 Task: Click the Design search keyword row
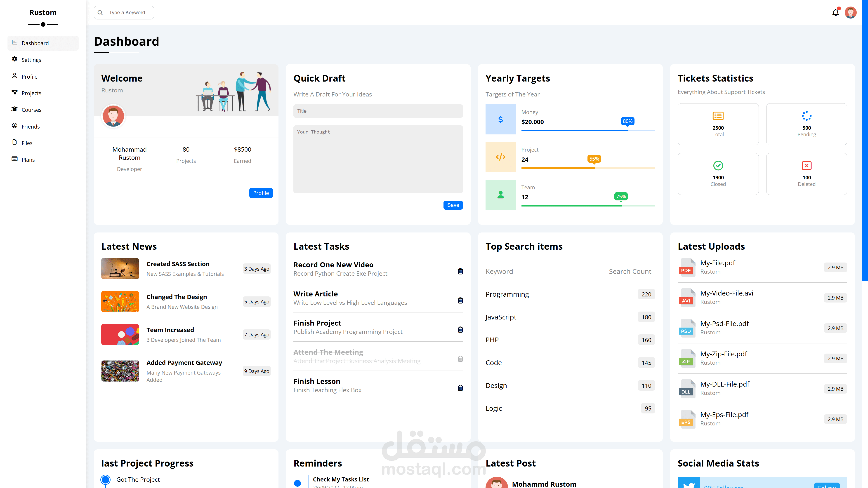pos(570,386)
